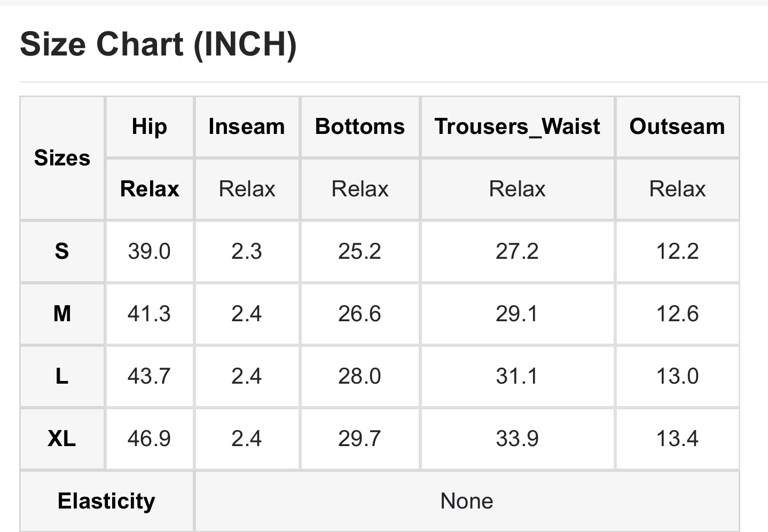The image size is (768, 532).
Task: Select the Sizes header cell
Action: click(x=62, y=158)
